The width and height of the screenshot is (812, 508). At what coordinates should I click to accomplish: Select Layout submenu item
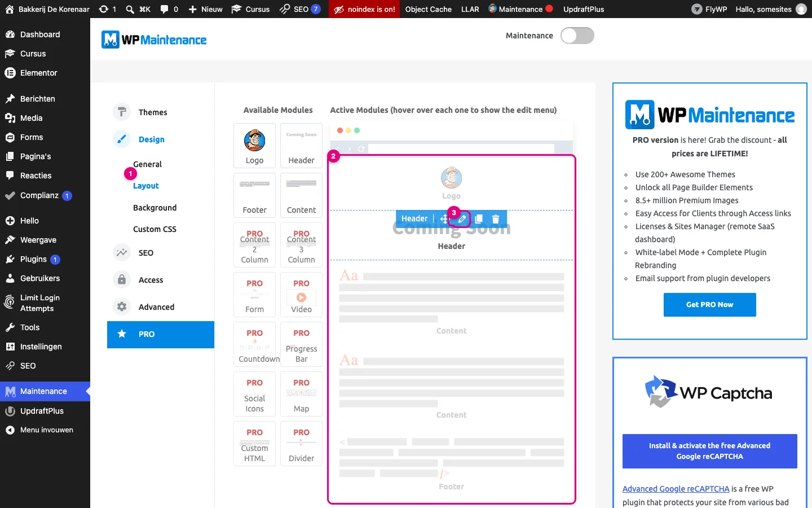coord(145,186)
